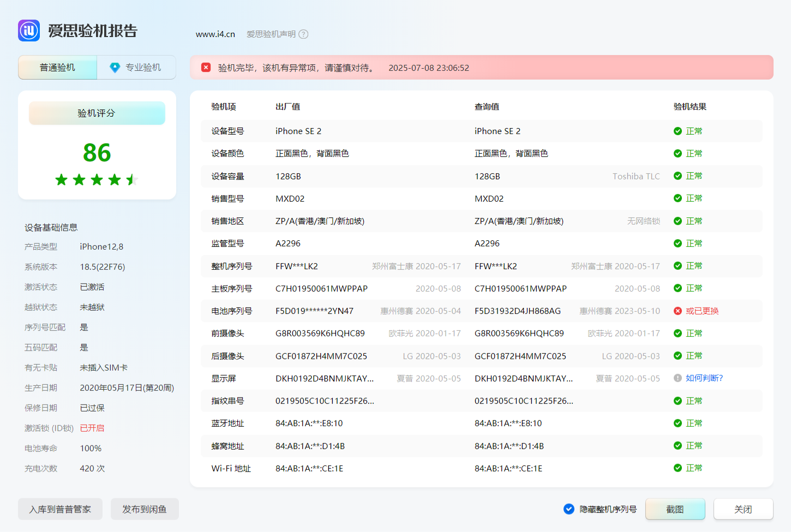Click the green check icon for Wi-Fi 地址
The image size is (791, 532).
pyautogui.click(x=678, y=468)
